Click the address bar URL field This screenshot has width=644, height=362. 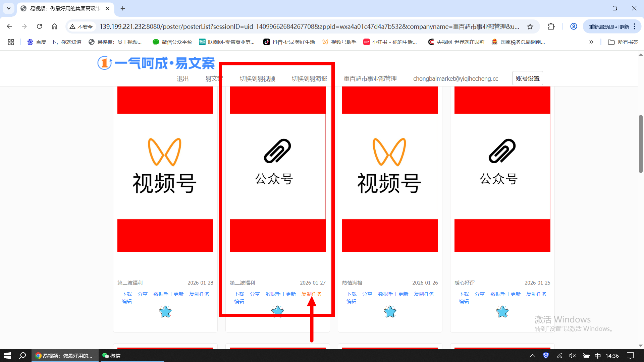309,26
